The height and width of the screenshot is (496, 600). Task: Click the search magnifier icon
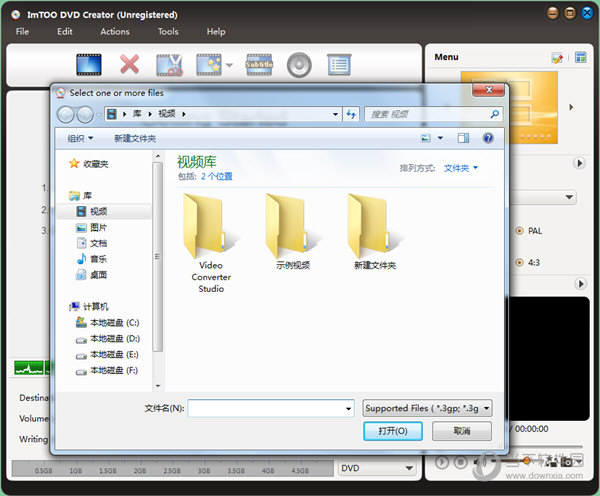tap(494, 114)
